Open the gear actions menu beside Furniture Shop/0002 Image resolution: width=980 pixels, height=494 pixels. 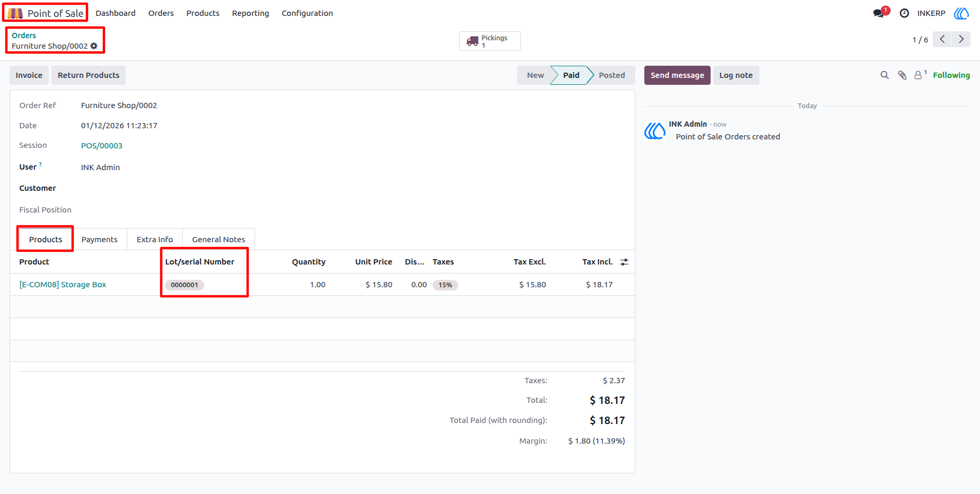click(94, 46)
